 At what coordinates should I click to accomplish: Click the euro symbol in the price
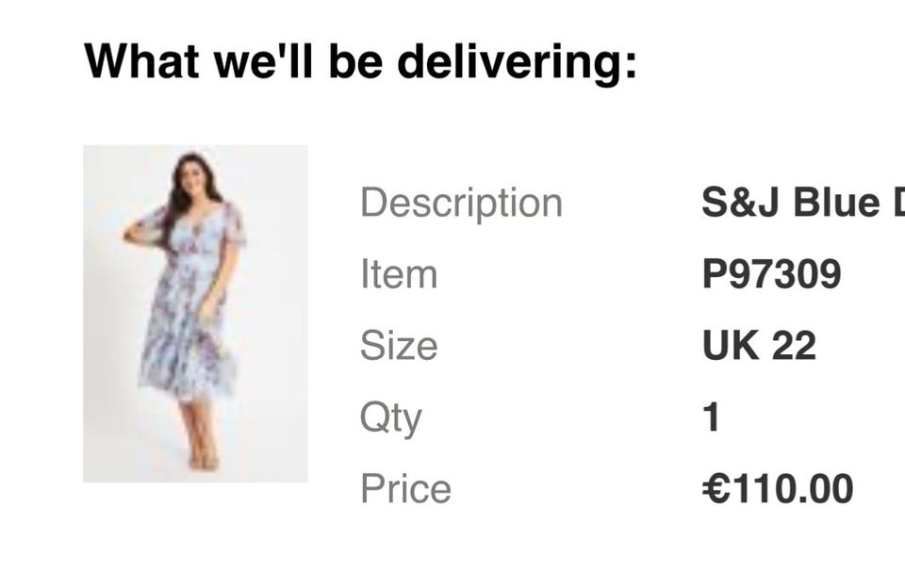tap(715, 489)
